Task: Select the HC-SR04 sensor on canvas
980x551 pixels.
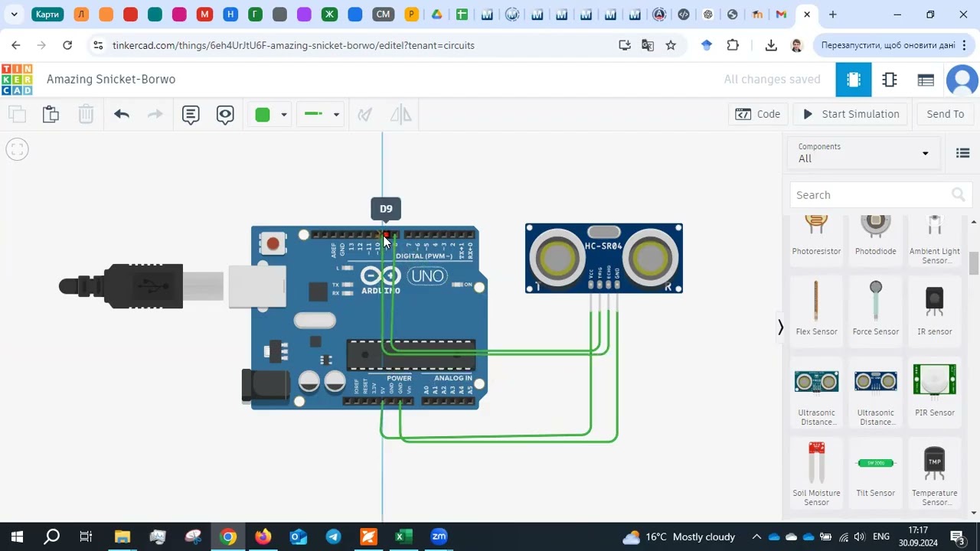Action: pyautogui.click(x=604, y=259)
